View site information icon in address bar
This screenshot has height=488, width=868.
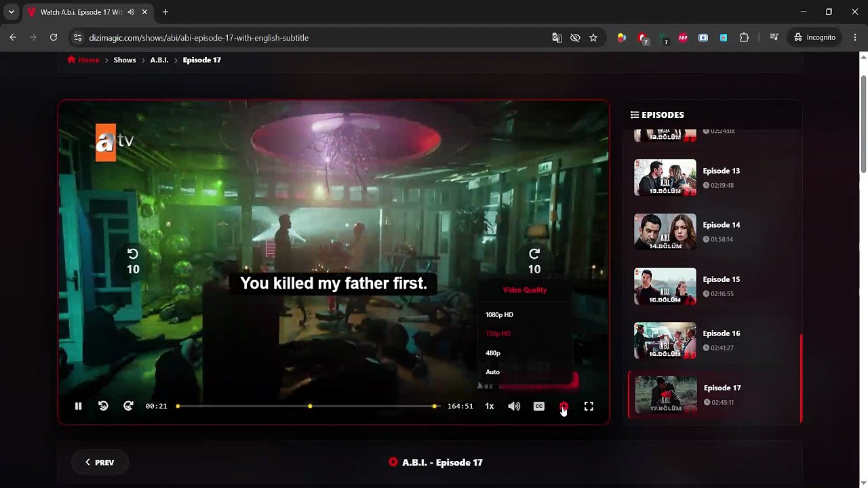coord(77,38)
